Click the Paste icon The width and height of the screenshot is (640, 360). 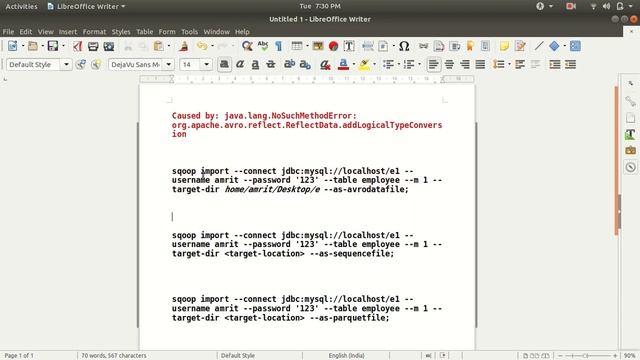(158, 46)
